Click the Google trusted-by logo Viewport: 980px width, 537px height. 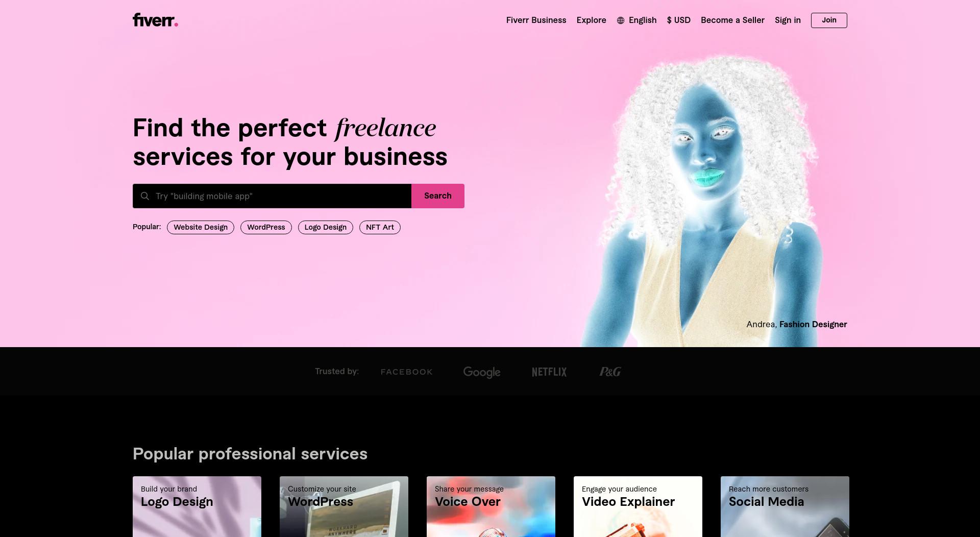[482, 372]
